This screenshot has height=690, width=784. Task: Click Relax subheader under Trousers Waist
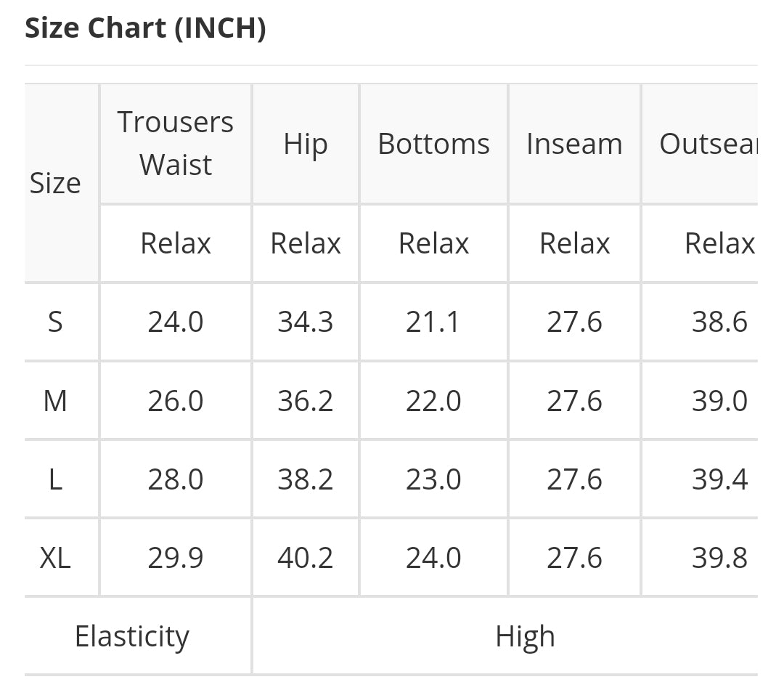point(176,243)
